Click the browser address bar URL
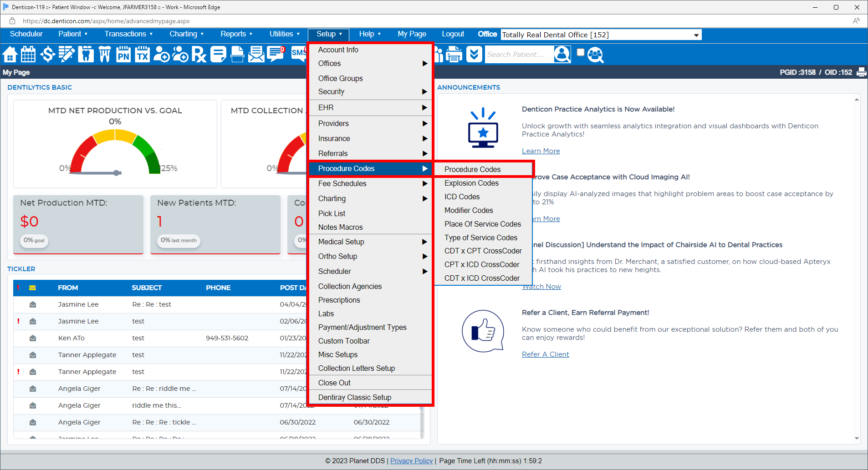Screen dimensions: 868x470 [x=106, y=21]
